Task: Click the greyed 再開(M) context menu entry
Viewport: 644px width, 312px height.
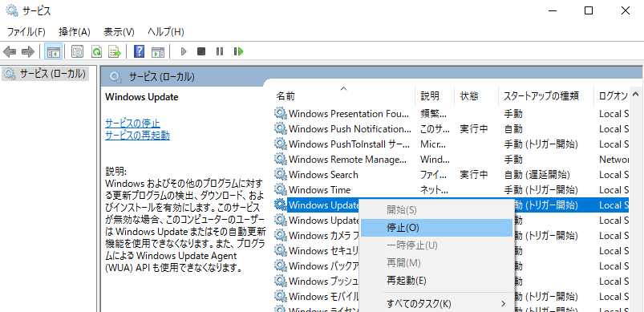Action: tap(436, 263)
